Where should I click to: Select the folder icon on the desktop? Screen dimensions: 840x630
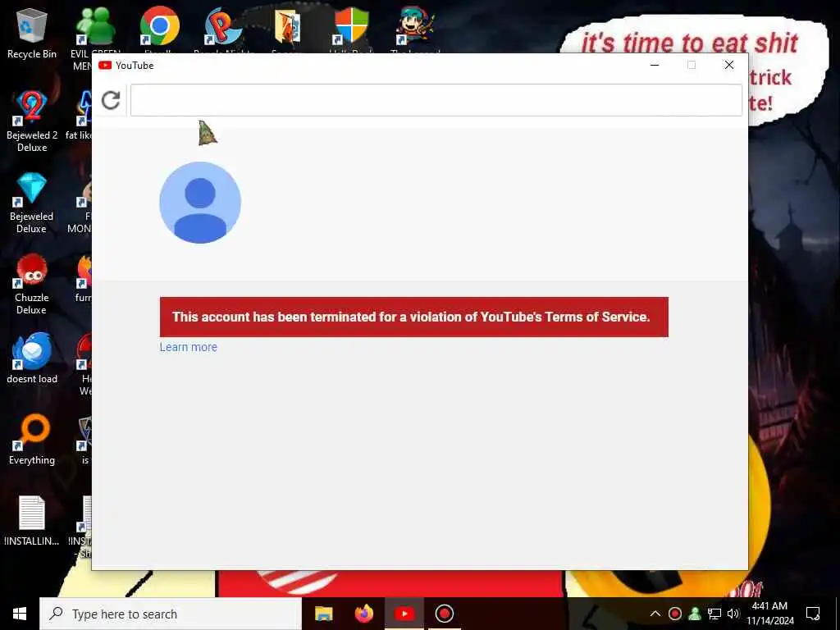point(288,25)
